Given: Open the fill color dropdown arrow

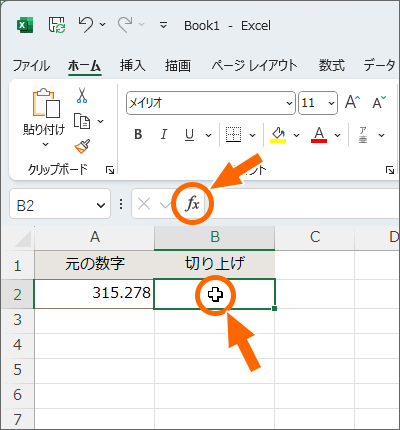Looking at the screenshot, I should click(x=296, y=135).
